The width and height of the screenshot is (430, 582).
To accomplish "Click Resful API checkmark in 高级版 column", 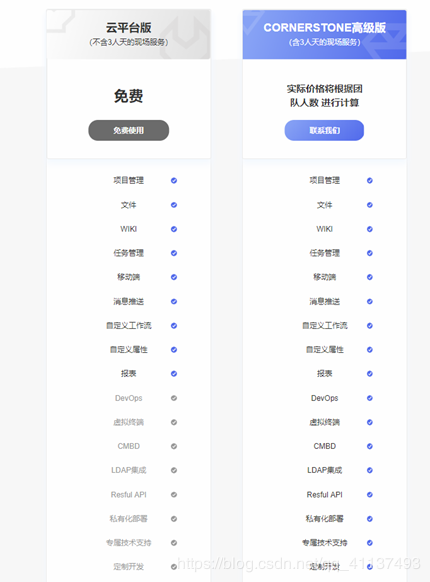I will click(369, 494).
